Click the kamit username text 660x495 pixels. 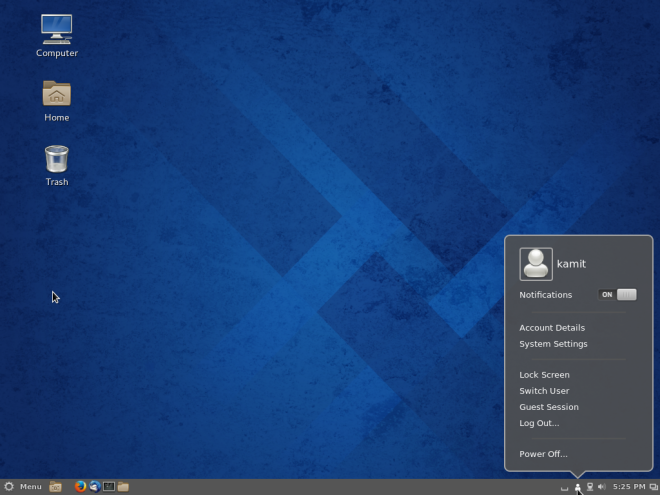pos(571,264)
